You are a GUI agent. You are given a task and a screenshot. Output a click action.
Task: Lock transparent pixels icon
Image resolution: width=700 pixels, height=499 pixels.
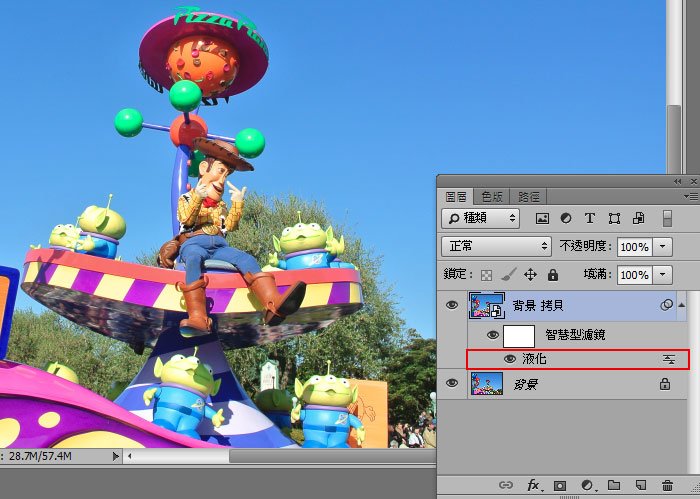[486, 275]
